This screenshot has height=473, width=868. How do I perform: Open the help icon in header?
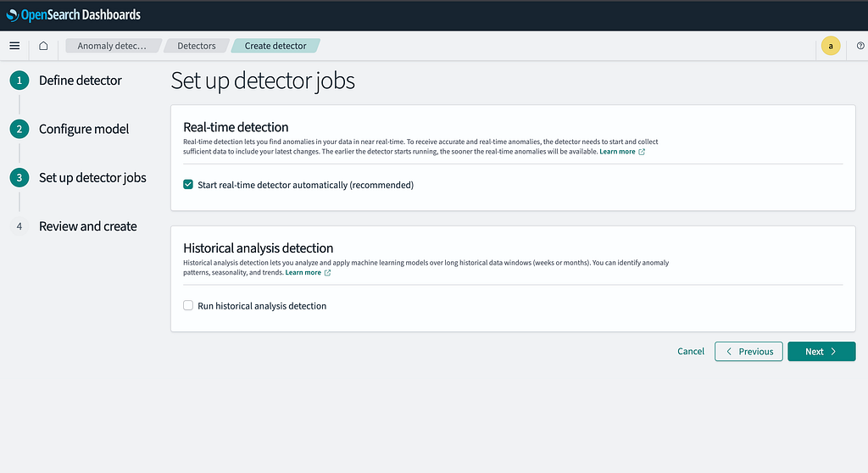860,46
